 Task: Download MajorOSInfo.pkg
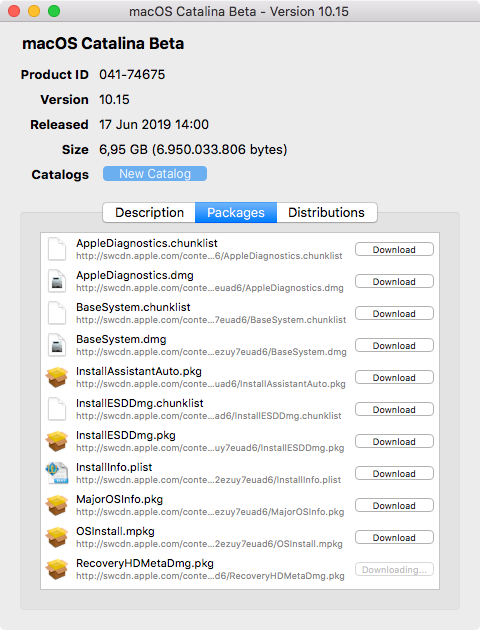point(394,505)
